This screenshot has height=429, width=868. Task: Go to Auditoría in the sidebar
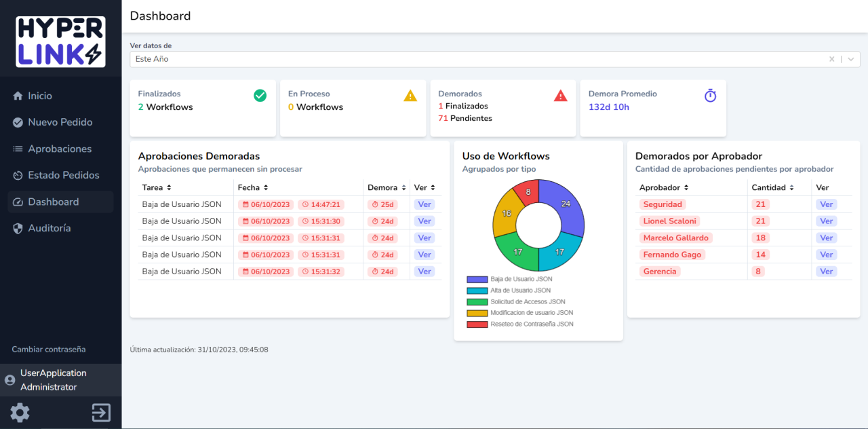[49, 228]
